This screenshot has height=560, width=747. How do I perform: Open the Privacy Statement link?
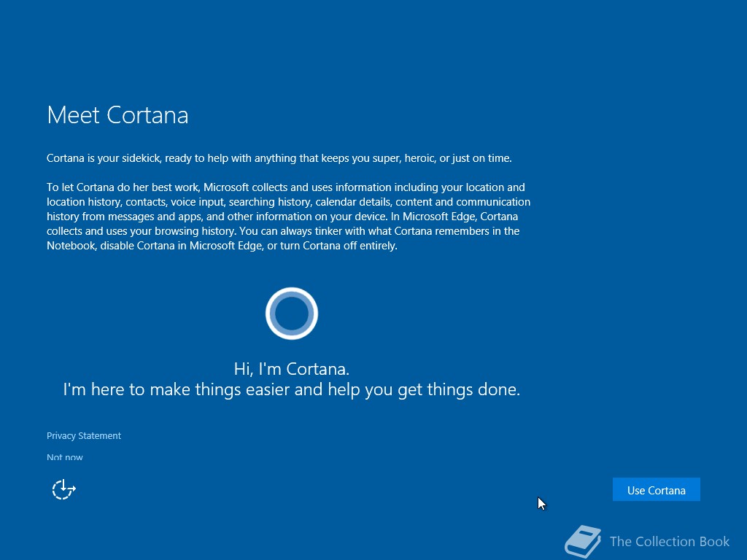click(84, 436)
